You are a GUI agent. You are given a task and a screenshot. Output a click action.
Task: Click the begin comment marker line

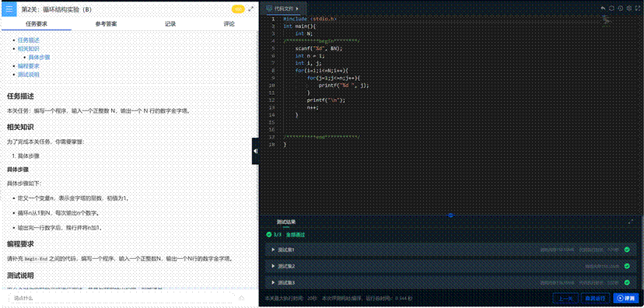pyautogui.click(x=321, y=41)
